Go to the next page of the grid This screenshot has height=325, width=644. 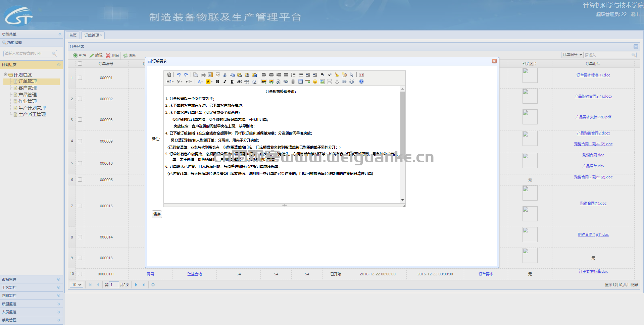click(x=136, y=285)
